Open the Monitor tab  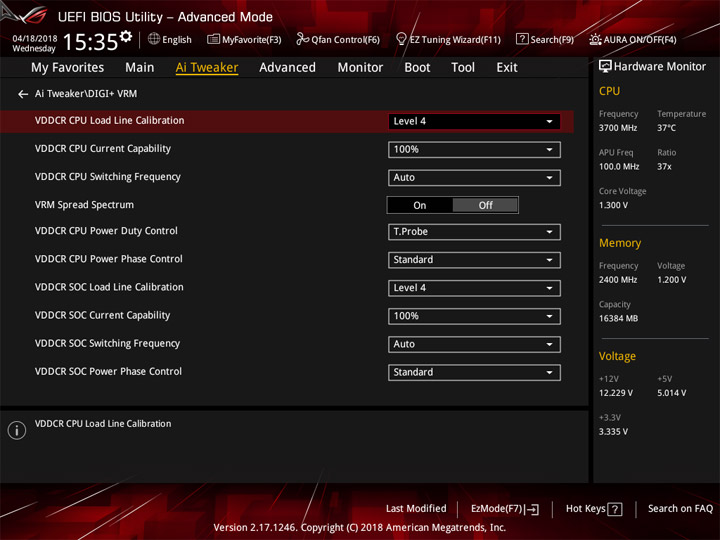(x=360, y=68)
